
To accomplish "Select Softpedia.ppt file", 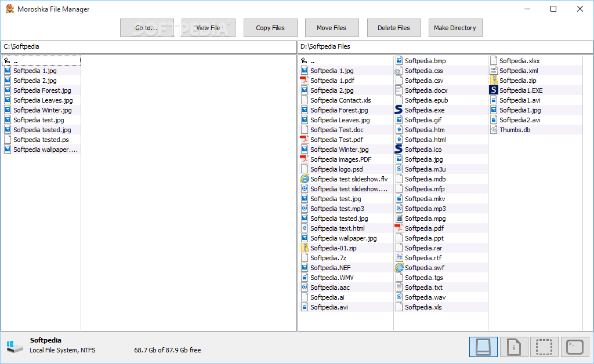I will coord(441,238).
